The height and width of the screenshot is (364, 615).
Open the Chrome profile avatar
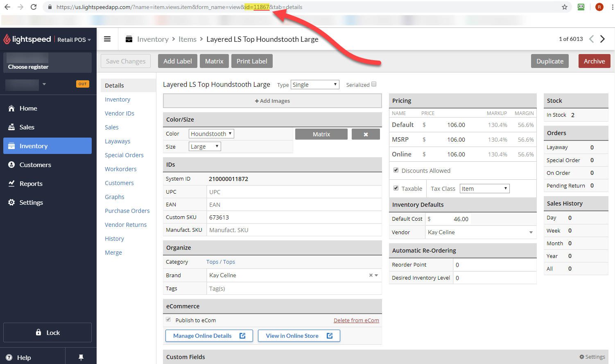(x=599, y=7)
